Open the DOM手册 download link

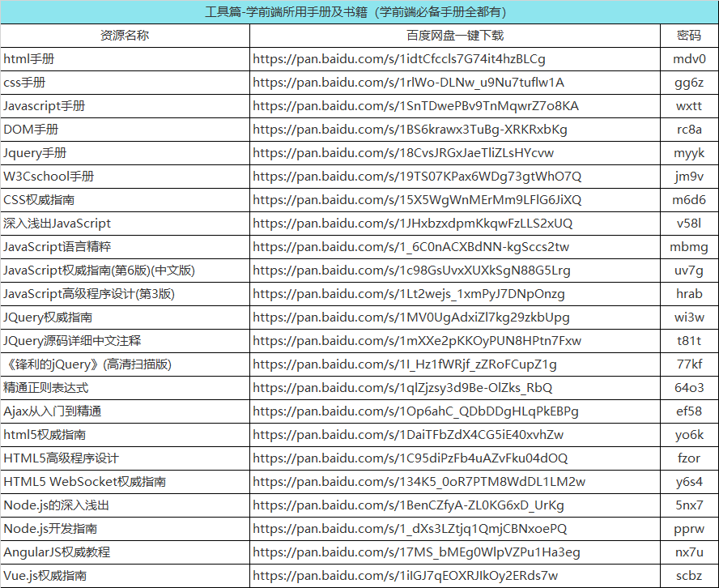tap(410, 130)
